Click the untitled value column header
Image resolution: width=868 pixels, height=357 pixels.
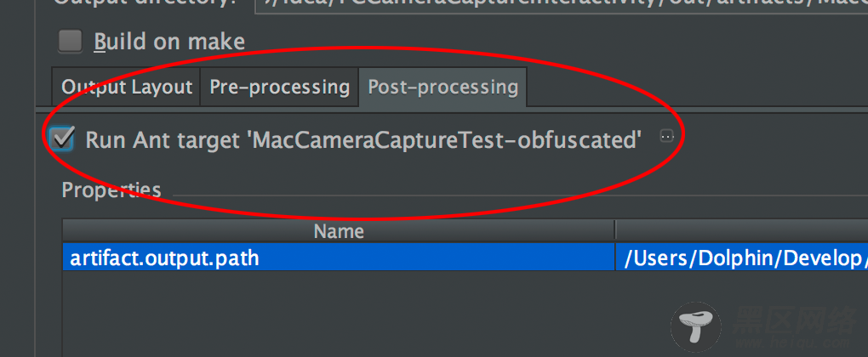[742, 231]
